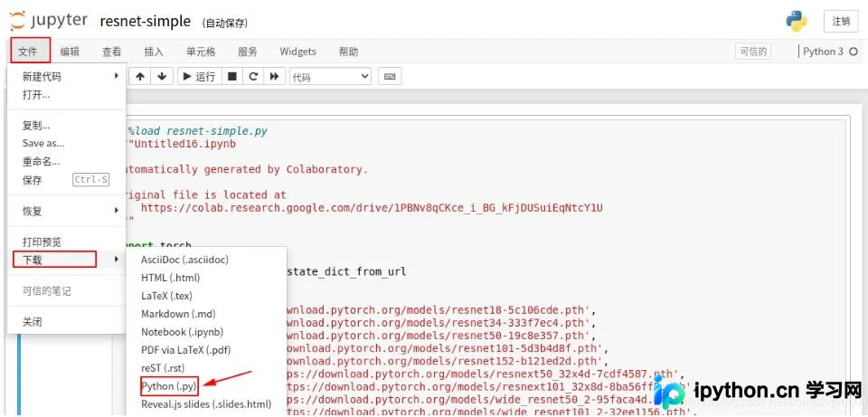Choose 打开... in the file menu
This screenshot has width=868, height=417.
click(66, 95)
